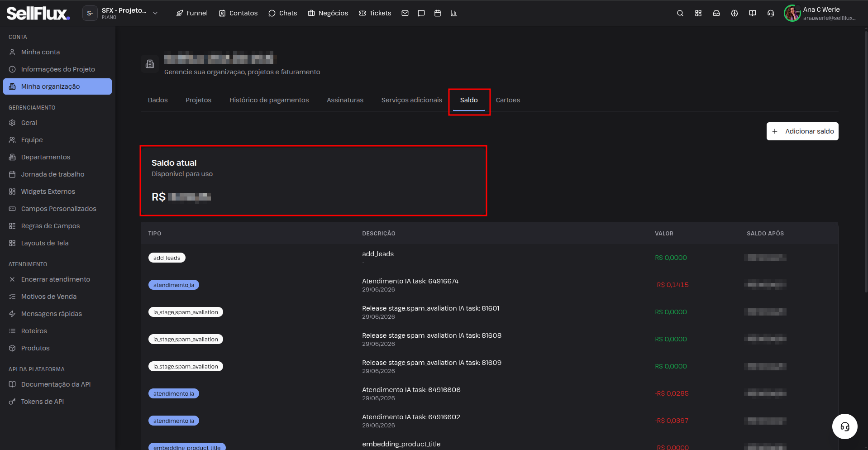Screen dimensions: 868x450
Task: Open the search magnifier icon
Action: tap(680, 13)
